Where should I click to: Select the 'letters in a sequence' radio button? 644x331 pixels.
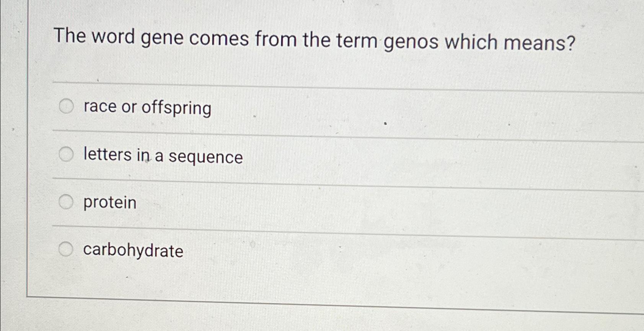point(66,153)
